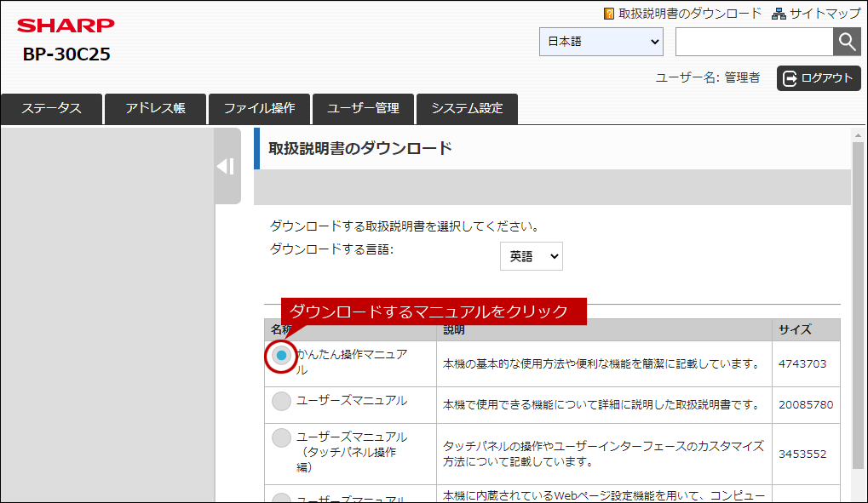Viewport: 868px width, 503px height.
Task: Select the かんたん操作マニュアル radio button
Action: click(281, 355)
